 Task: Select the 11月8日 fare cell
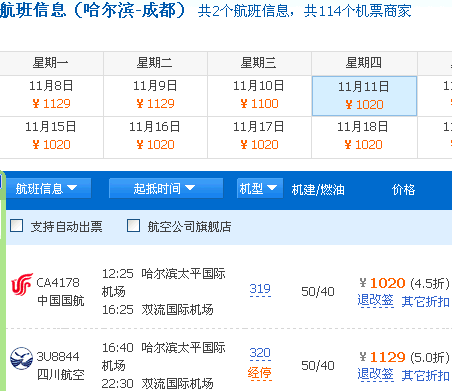point(51,96)
